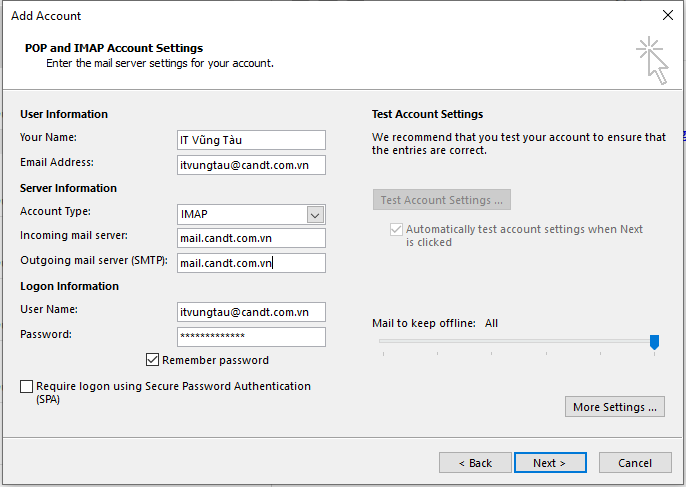Click the Next button
This screenshot has height=487, width=686.
pyautogui.click(x=550, y=462)
